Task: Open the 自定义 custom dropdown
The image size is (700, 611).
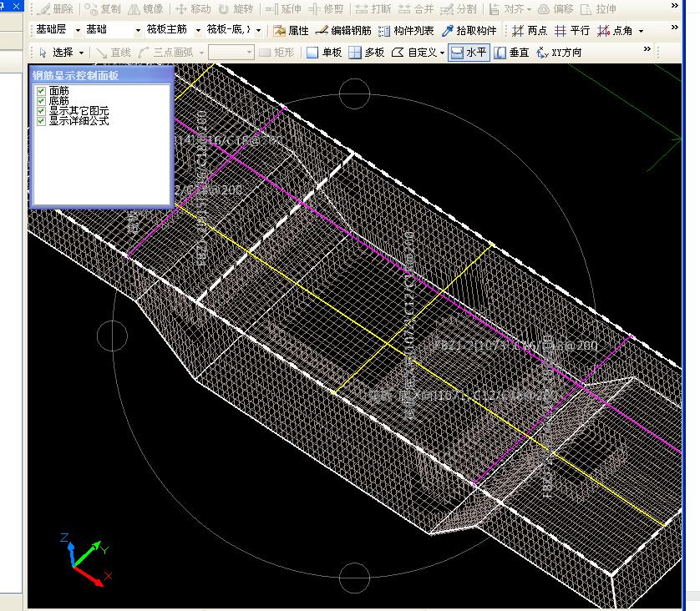Action: click(418, 53)
